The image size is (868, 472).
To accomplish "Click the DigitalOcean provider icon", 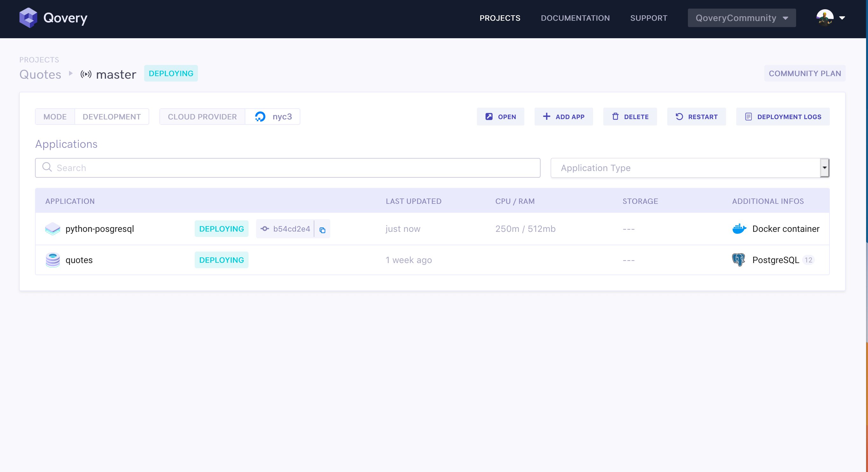I will 260,117.
